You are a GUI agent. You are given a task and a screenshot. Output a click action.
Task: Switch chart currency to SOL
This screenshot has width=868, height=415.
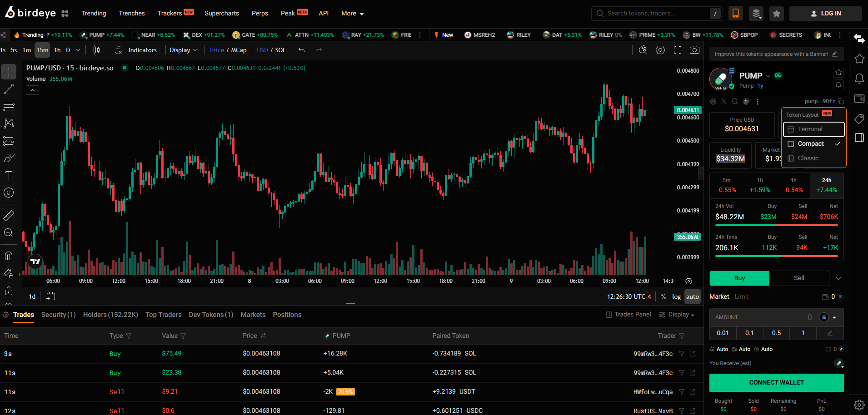click(x=280, y=50)
